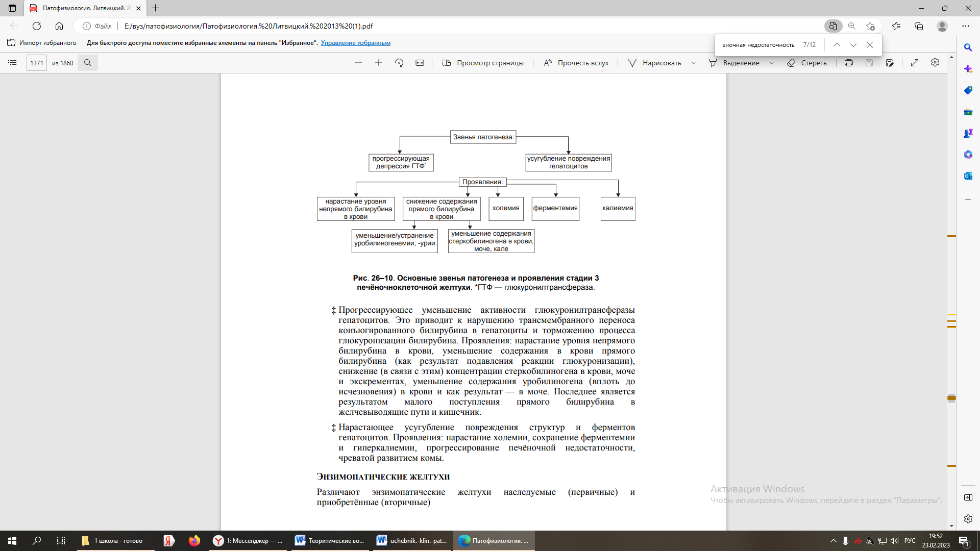This screenshot has width=980, height=551.
Task: Refresh the browser page
Action: coord(37,26)
